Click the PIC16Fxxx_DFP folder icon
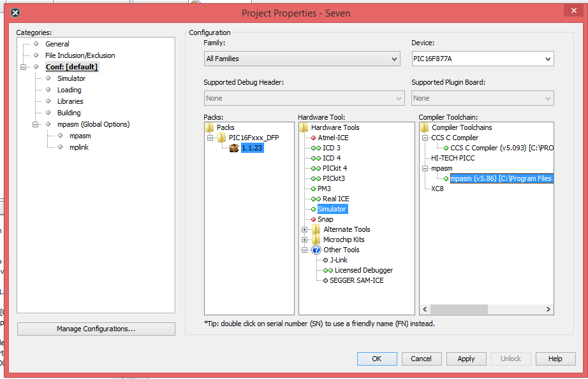 [x=222, y=138]
